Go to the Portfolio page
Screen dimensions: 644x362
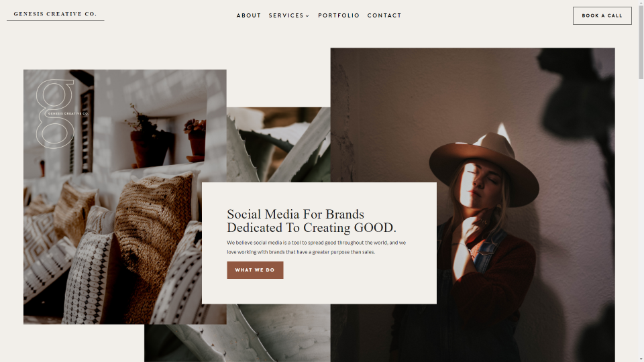[338, 15]
